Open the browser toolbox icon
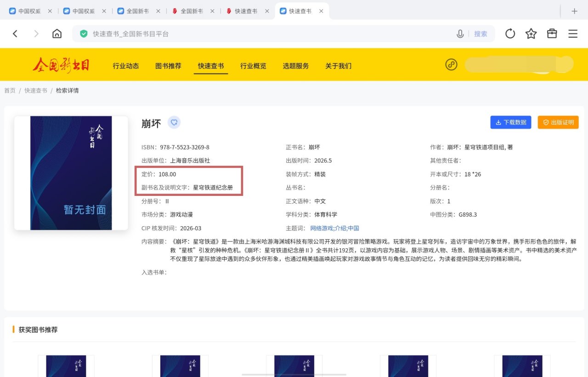The height and width of the screenshot is (377, 588). tap(552, 34)
